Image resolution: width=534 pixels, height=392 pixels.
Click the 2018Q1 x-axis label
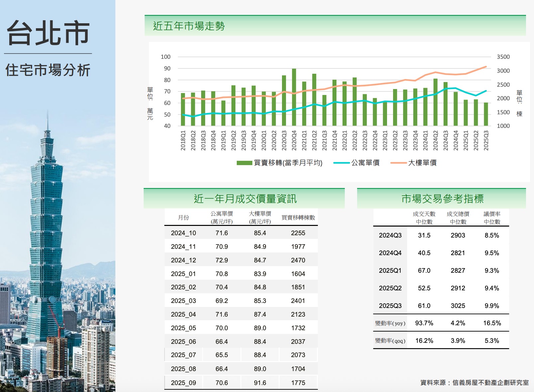point(183,140)
